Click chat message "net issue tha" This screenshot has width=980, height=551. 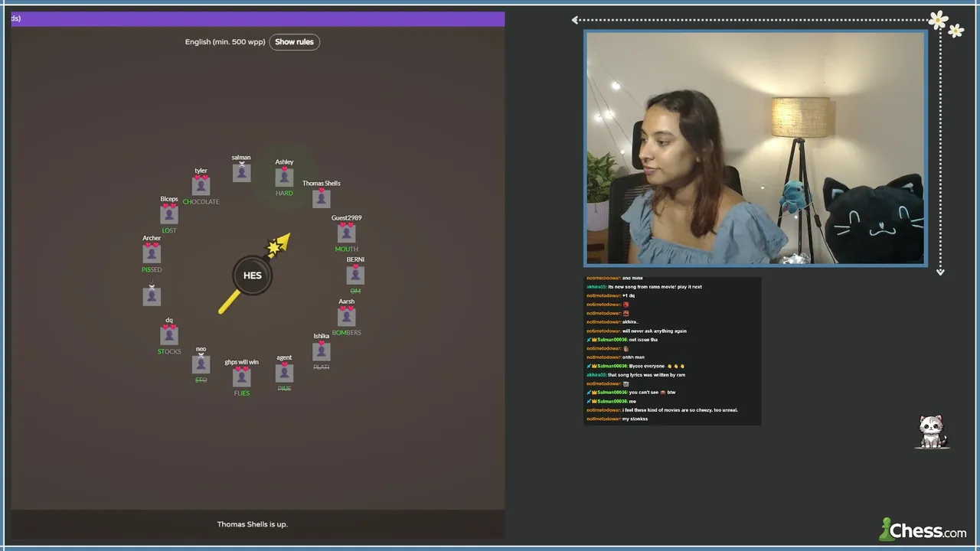(x=643, y=340)
